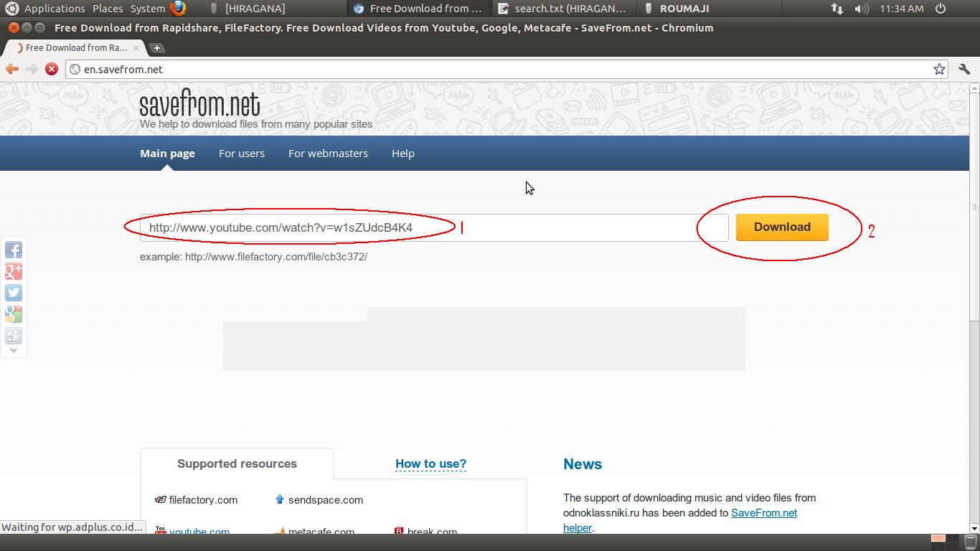Screen dimensions: 980x551
Task: Expand share sidebar with down arrow
Action: pyautogui.click(x=13, y=351)
